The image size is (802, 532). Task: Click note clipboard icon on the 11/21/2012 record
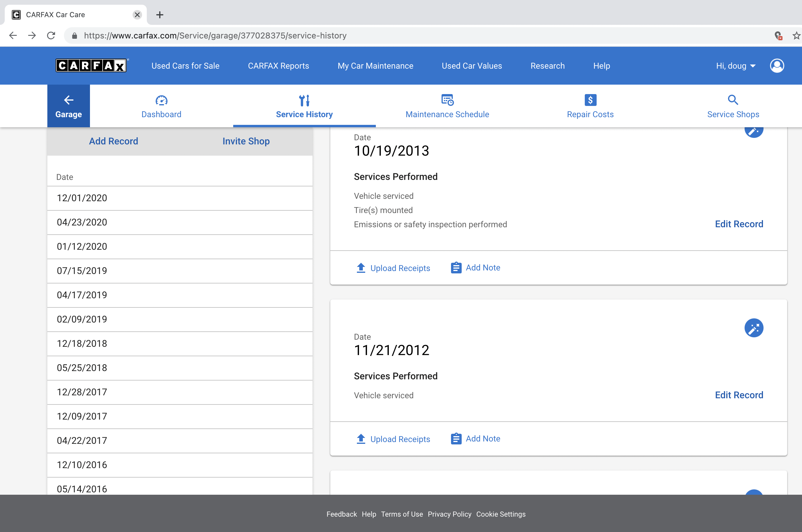point(456,439)
